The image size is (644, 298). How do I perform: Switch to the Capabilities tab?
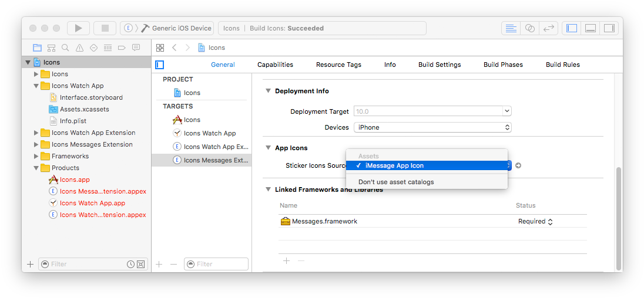point(275,65)
